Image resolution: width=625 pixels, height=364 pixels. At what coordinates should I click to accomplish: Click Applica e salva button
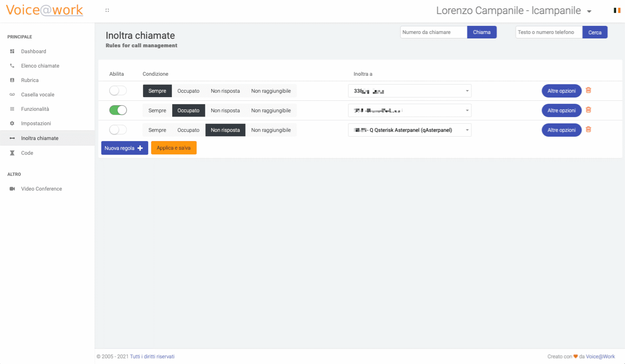pos(174,148)
